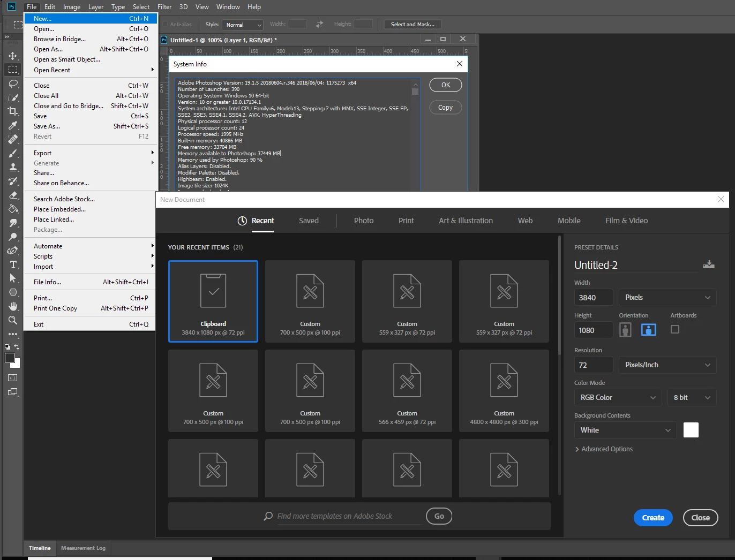Swap foreground and background colors
The width and height of the screenshot is (735, 560).
pos(17,347)
